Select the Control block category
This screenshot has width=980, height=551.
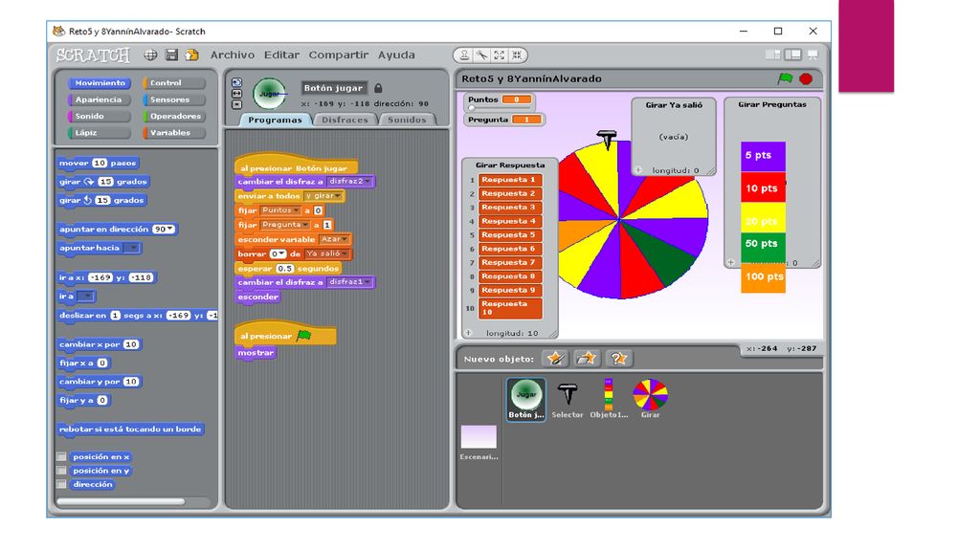[x=174, y=83]
